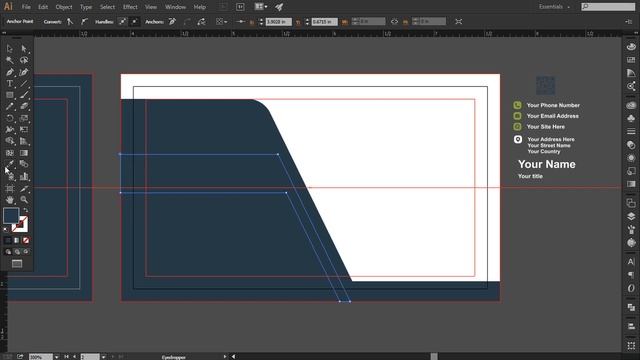
Task: Click the Default Fill and Stroke icon
Action: (x=6, y=230)
